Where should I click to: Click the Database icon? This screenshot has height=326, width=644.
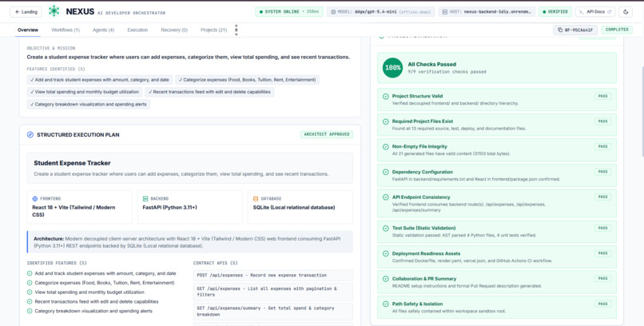(256, 199)
